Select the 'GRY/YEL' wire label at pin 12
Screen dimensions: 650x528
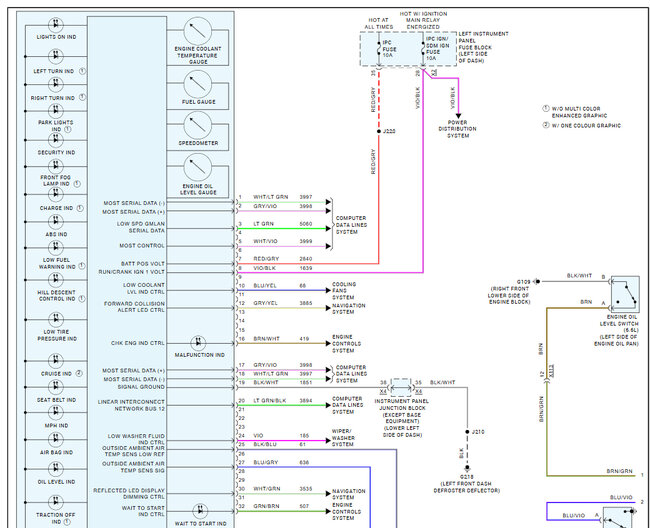(x=265, y=303)
